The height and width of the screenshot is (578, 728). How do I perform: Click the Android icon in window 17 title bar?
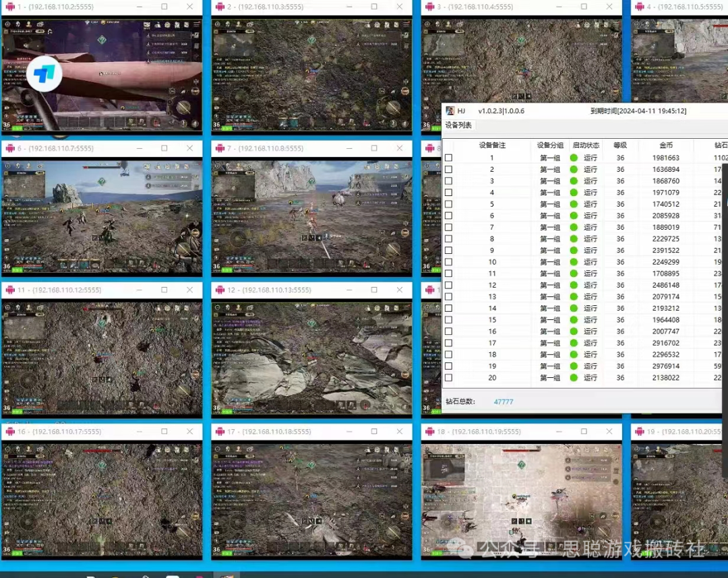click(220, 432)
